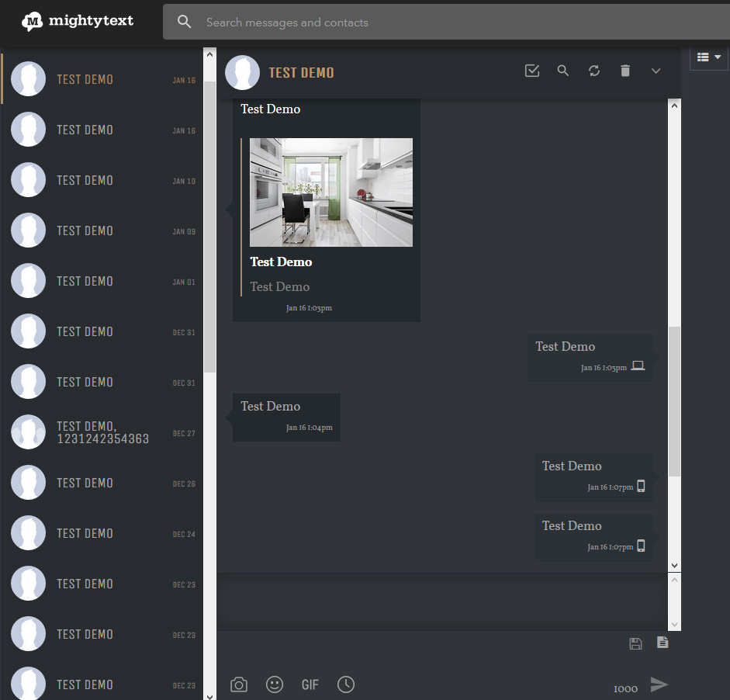Click the MightyText logo
Viewport: 730px width, 700px height.
click(78, 21)
